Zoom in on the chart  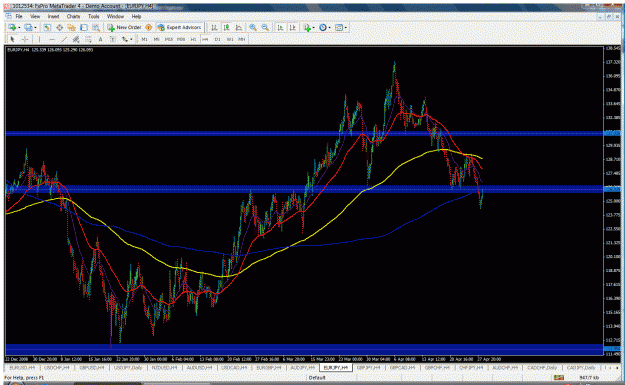pos(253,27)
